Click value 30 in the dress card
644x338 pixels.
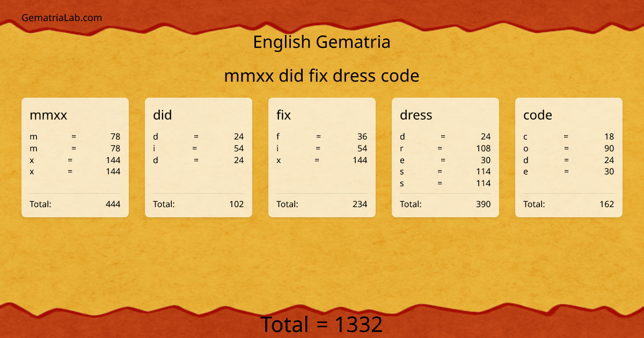click(x=486, y=160)
